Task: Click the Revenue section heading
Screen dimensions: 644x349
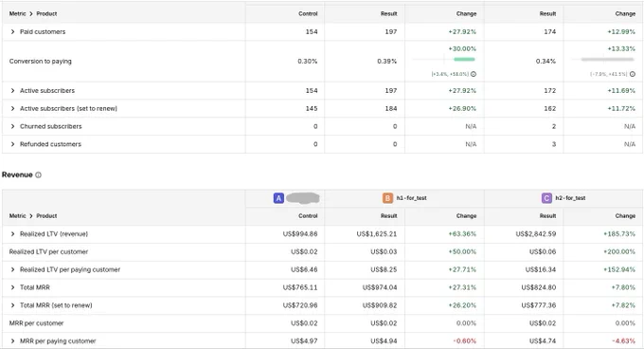Action: coord(17,174)
